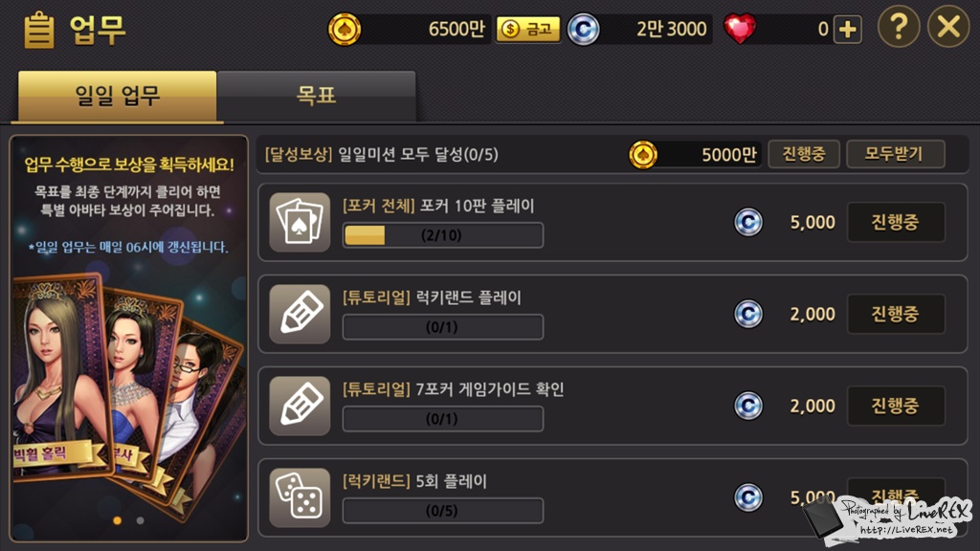Tap the blue C coin icon at top
Screen dimensions: 980x551
point(583,29)
